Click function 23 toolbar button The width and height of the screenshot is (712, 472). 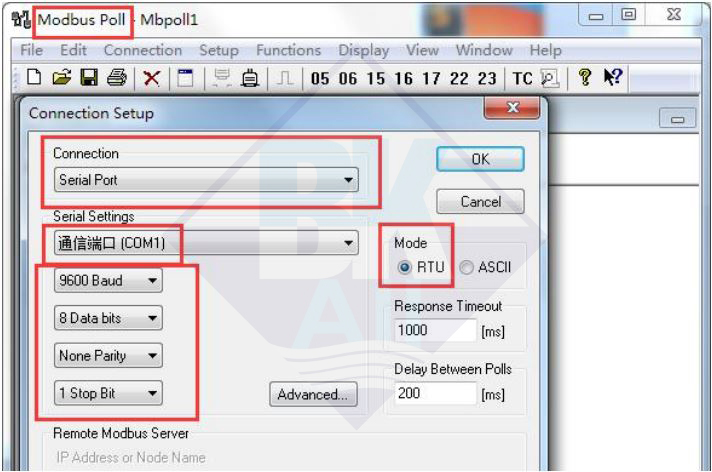point(487,79)
